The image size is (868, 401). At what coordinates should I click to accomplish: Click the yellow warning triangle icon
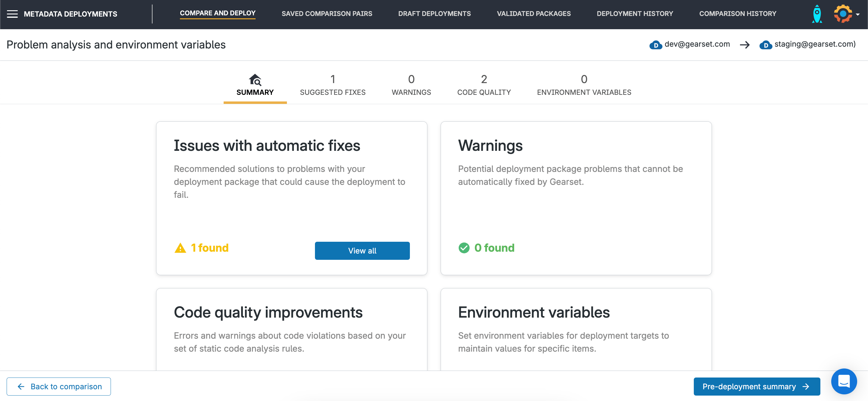(180, 248)
